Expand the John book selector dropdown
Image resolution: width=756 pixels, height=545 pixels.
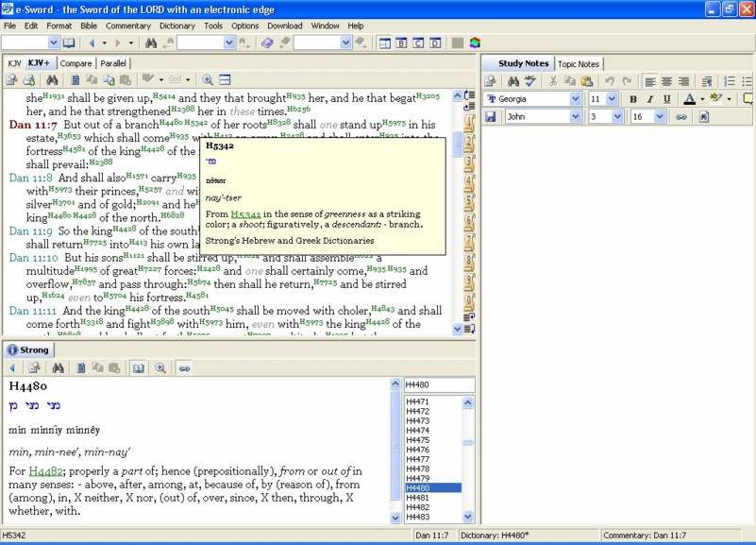(575, 117)
